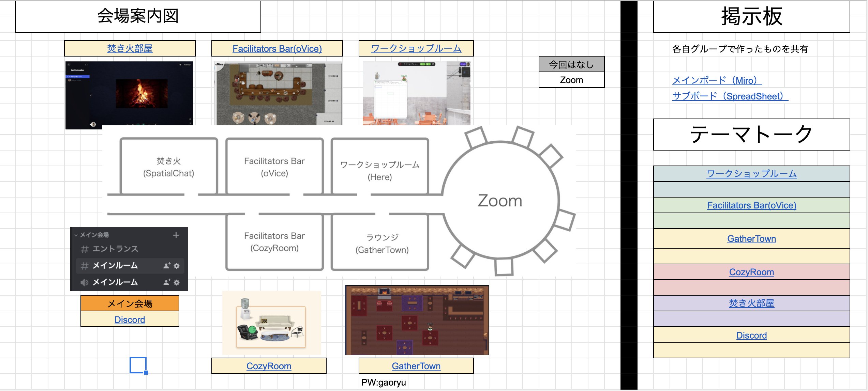Open the CozyRoom link in テーマトーク list
The height and width of the screenshot is (391, 868).
751,272
